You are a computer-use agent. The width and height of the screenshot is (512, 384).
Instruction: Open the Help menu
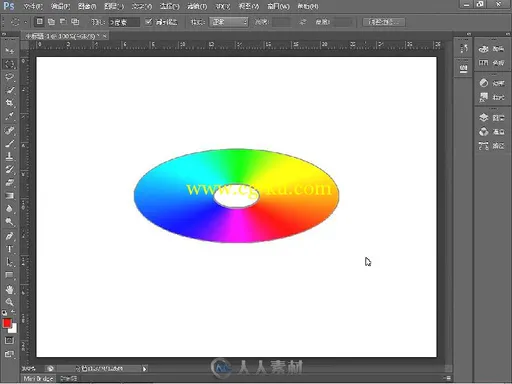coord(308,6)
